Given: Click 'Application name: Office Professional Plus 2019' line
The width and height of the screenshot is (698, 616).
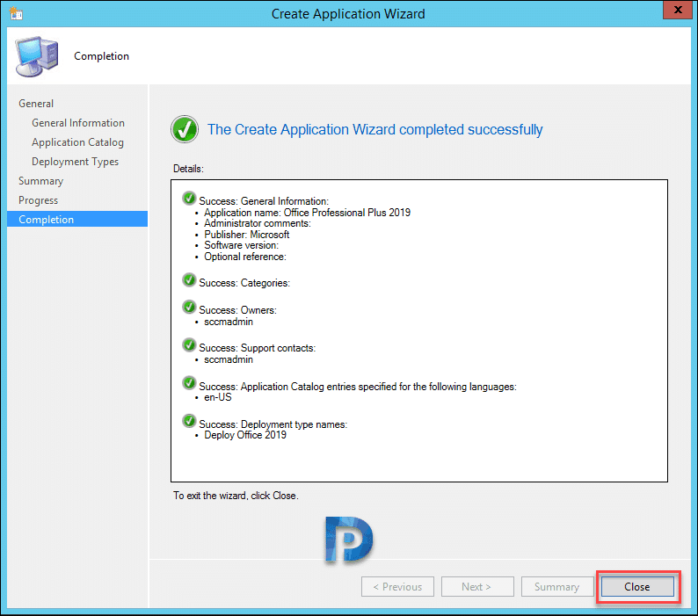Looking at the screenshot, I should click(x=307, y=213).
